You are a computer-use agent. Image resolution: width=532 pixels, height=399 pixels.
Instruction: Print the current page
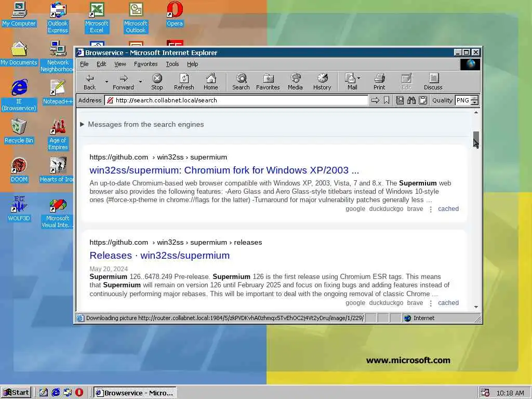point(379,82)
